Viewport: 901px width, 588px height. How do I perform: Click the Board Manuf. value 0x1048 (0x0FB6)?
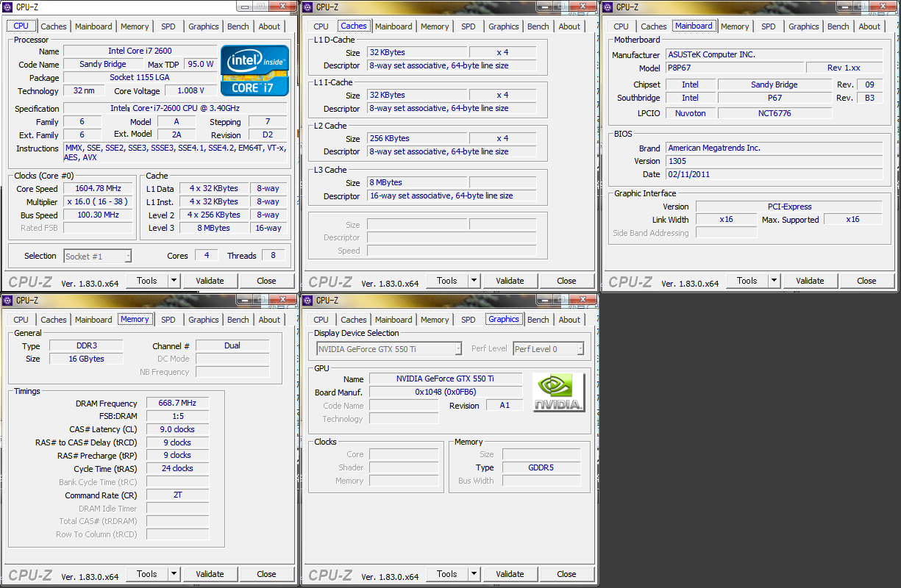[x=445, y=392]
